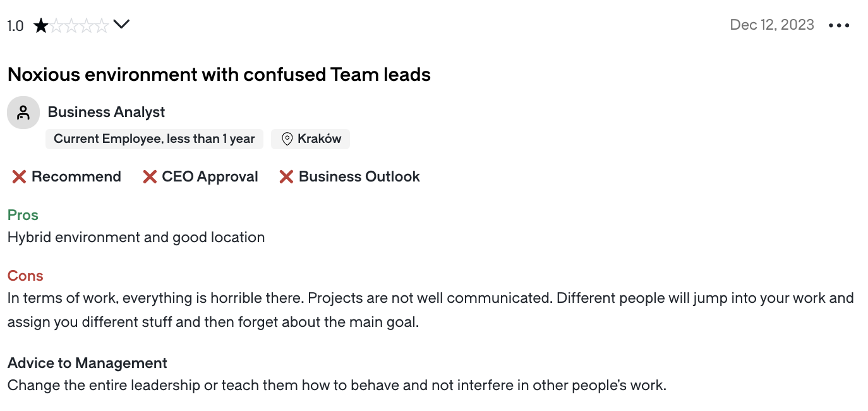This screenshot has width=868, height=411.
Task: Select the Current Employee, less than 1 year tag
Action: point(154,139)
